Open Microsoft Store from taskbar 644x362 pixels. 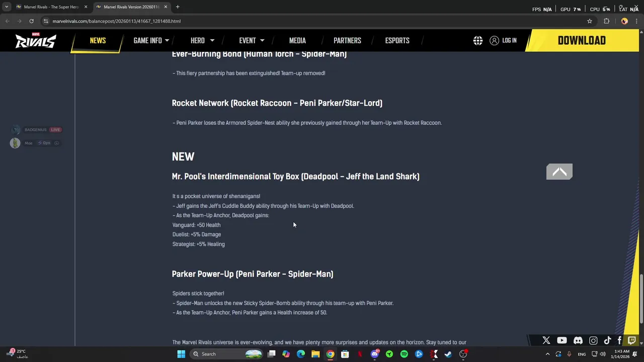click(x=345, y=354)
